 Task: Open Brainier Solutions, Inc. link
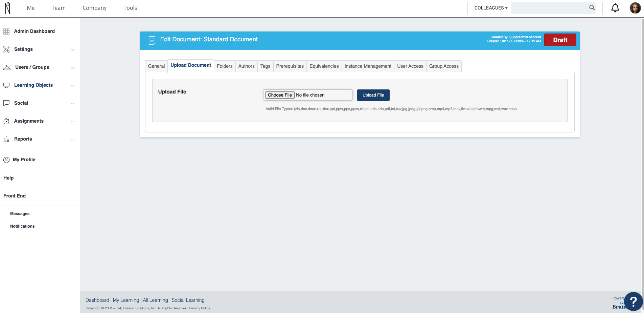click(x=139, y=308)
